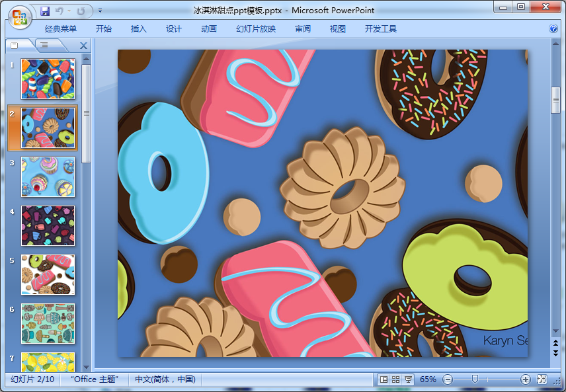Click the Undo arrow icon

[59, 11]
